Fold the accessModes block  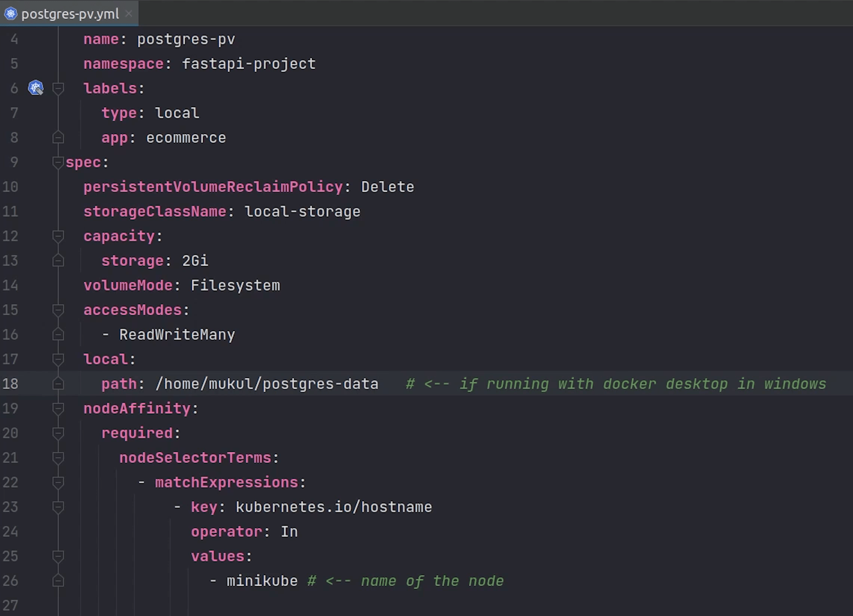pyautogui.click(x=58, y=310)
